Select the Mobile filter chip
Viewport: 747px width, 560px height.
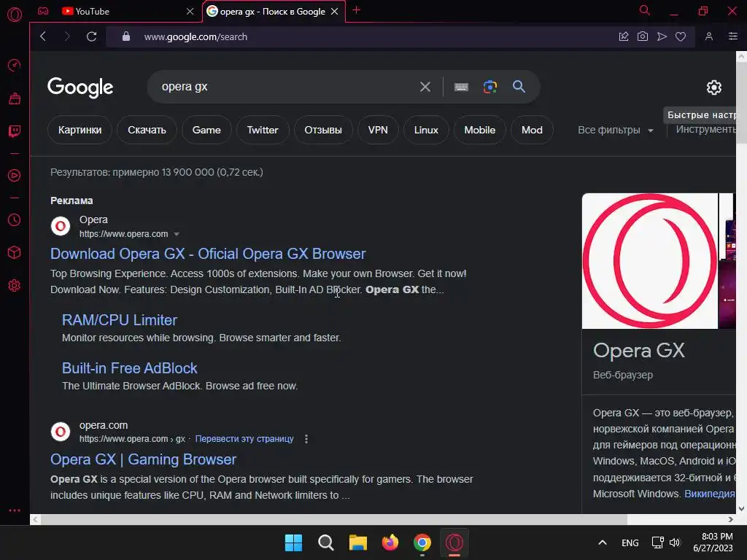coord(480,130)
